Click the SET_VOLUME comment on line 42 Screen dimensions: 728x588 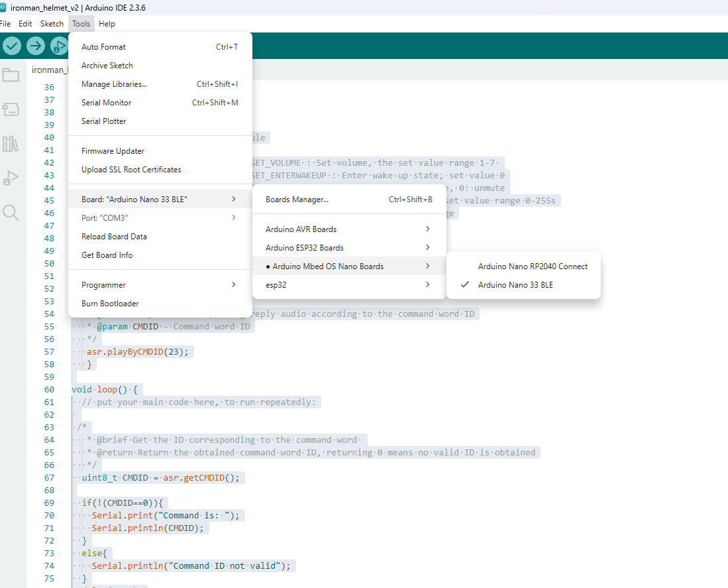(374, 162)
